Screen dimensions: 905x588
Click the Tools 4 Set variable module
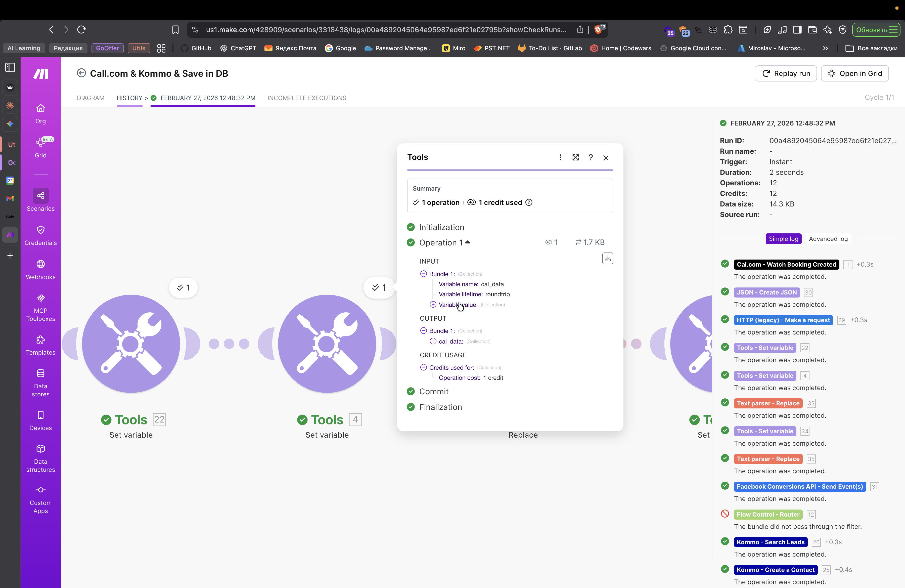pyautogui.click(x=327, y=344)
